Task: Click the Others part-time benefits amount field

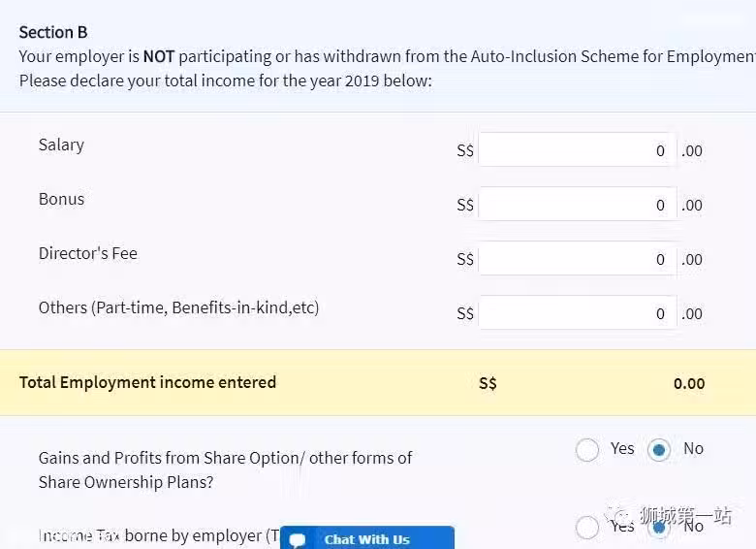Action: pyautogui.click(x=577, y=312)
